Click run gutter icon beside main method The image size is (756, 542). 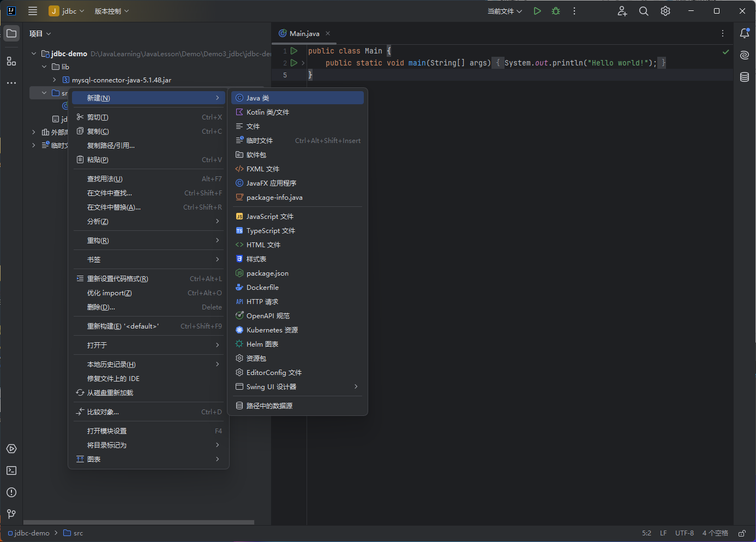[294, 63]
